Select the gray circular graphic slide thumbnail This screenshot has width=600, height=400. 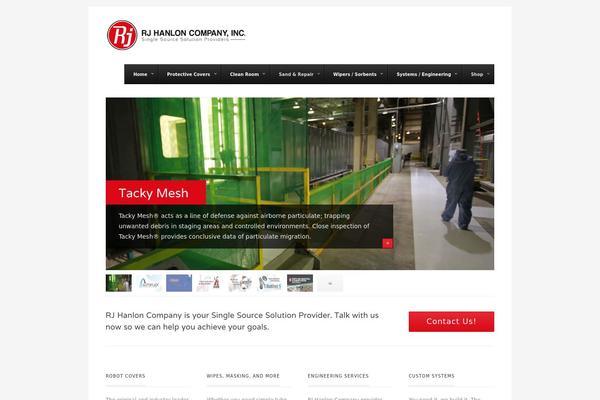(x=240, y=283)
